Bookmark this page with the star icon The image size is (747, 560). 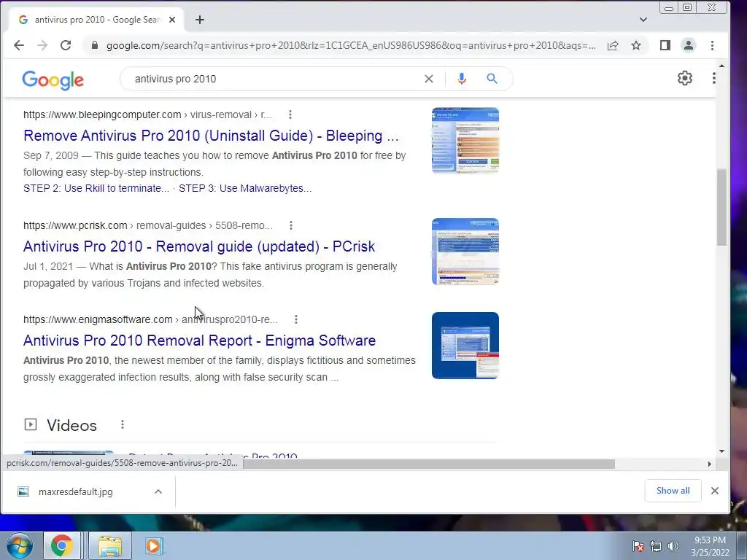point(636,45)
